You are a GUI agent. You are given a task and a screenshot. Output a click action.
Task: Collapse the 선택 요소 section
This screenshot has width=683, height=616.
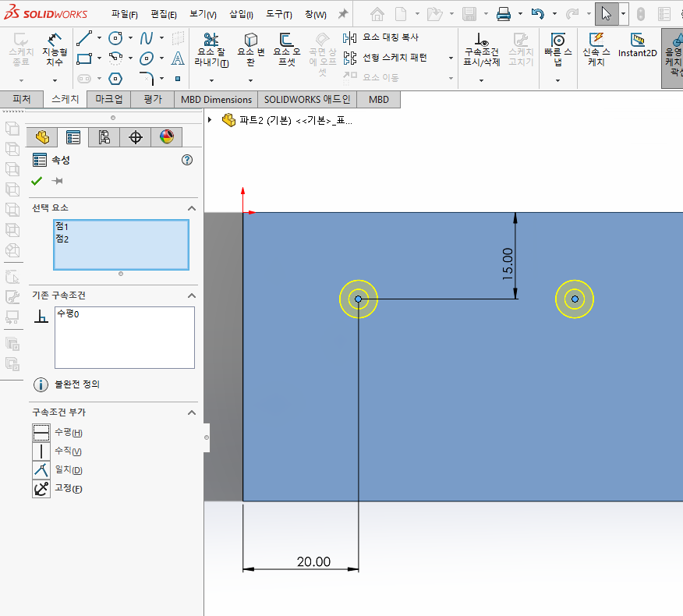click(x=191, y=208)
